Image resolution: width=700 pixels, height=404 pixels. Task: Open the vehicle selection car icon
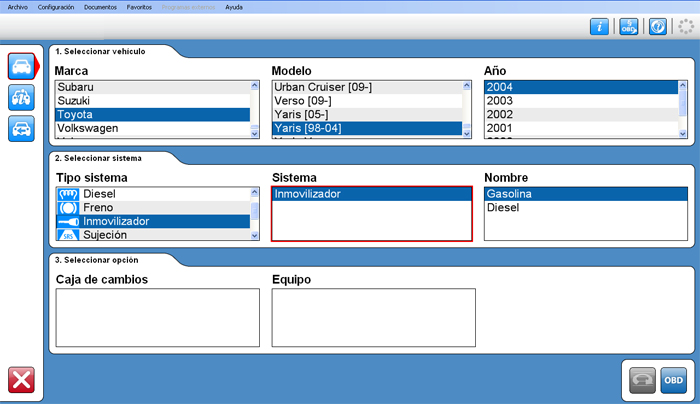tap(21, 67)
